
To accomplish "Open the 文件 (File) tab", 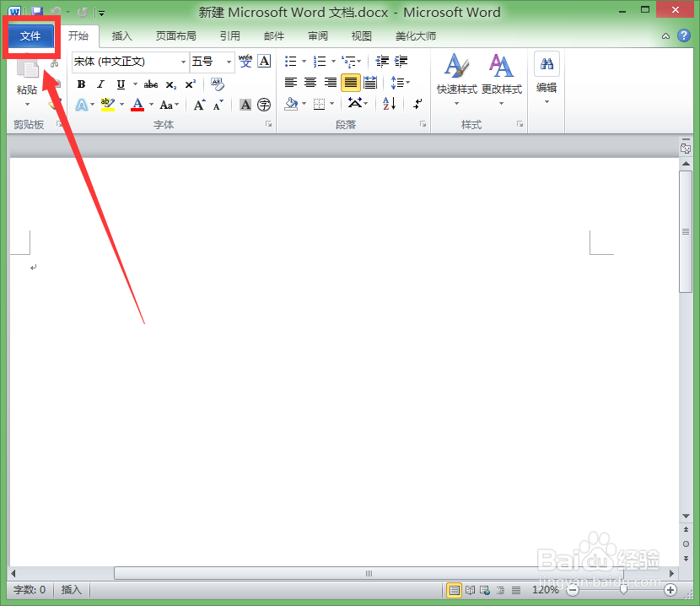I will pos(31,36).
